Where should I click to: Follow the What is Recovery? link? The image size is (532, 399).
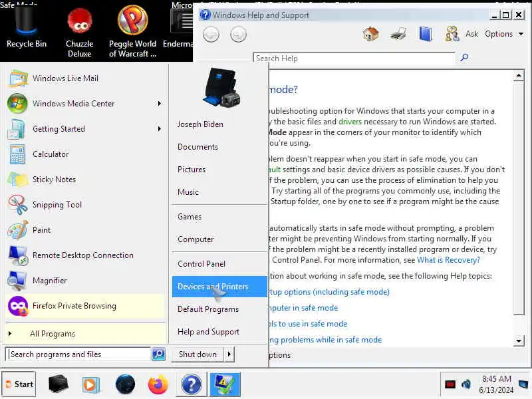pyautogui.click(x=448, y=260)
